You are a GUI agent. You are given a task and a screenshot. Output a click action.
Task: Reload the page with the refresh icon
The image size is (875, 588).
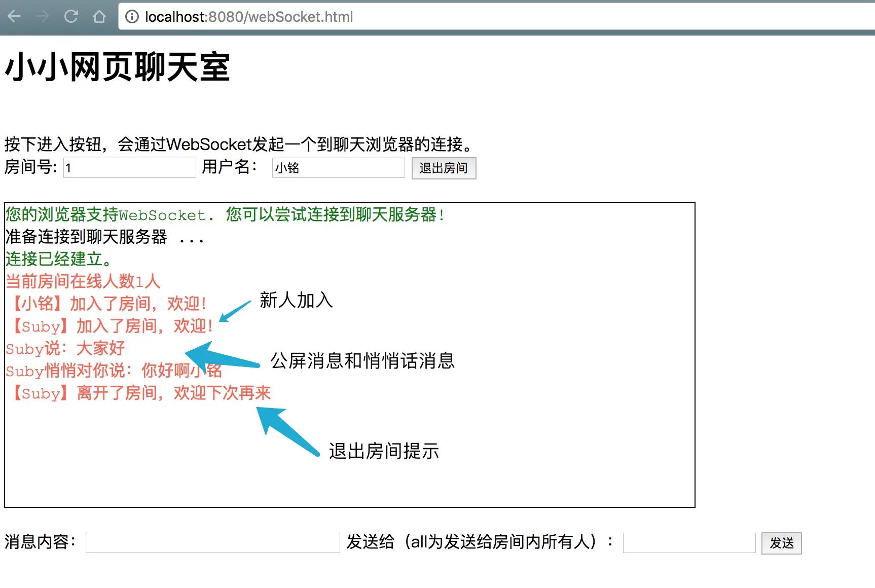pos(71,17)
